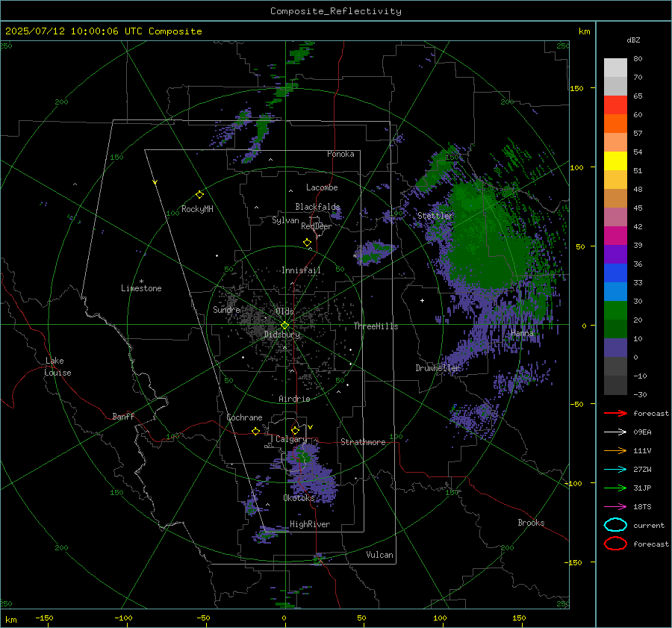Image resolution: width=672 pixels, height=628 pixels.
Task: Click the yellow diamond marker above Calgary
Action: pos(295,430)
